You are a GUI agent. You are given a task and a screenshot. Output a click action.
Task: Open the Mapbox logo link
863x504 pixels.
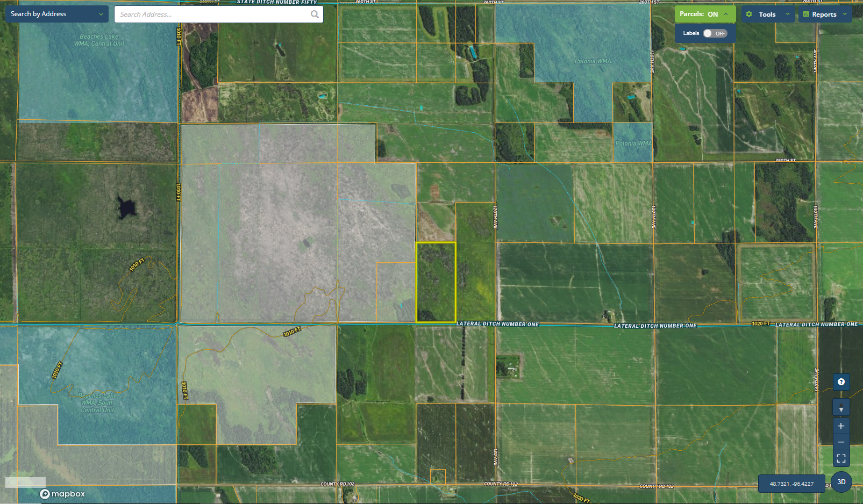[63, 494]
